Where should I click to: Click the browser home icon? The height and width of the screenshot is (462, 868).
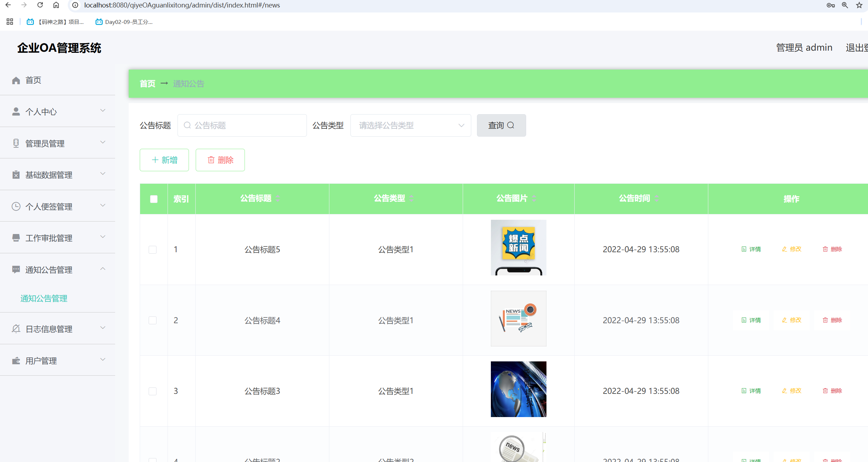click(56, 5)
